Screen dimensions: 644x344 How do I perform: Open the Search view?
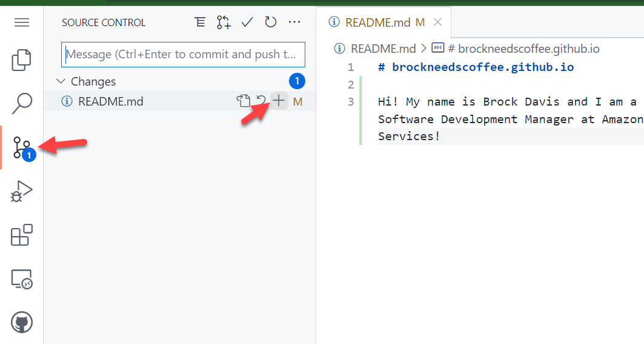click(21, 103)
